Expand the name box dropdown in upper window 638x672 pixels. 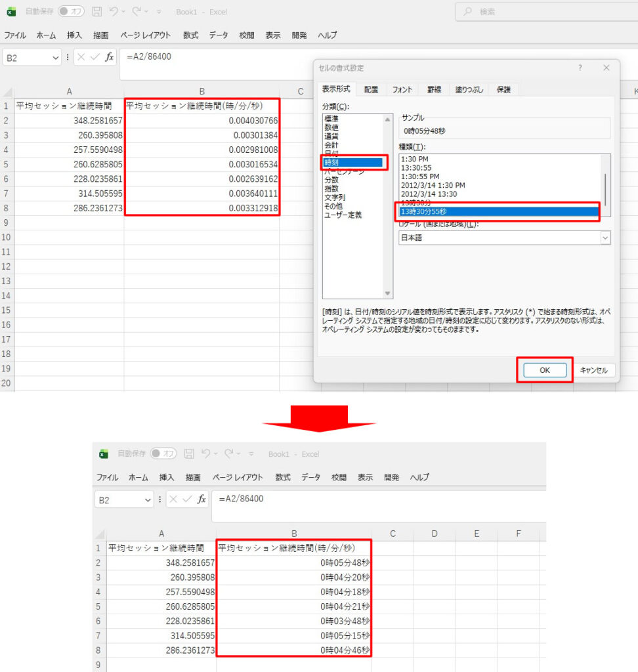[x=54, y=58]
